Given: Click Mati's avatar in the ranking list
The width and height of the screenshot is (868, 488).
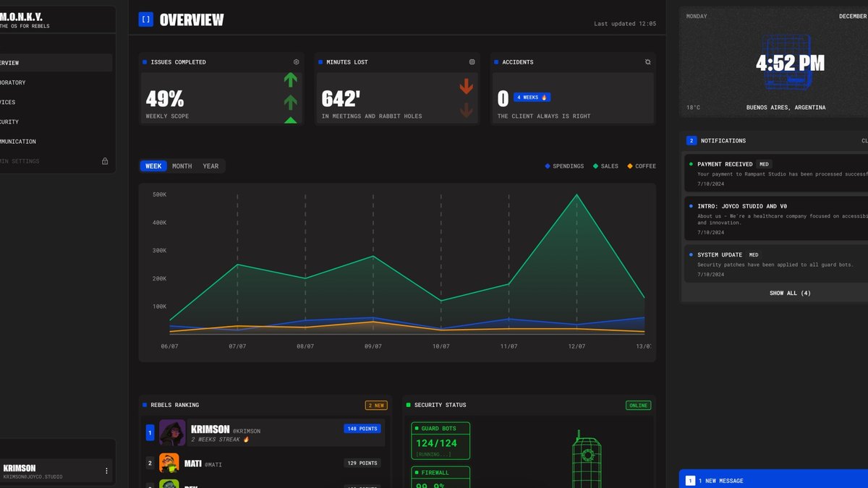Looking at the screenshot, I should tap(169, 463).
